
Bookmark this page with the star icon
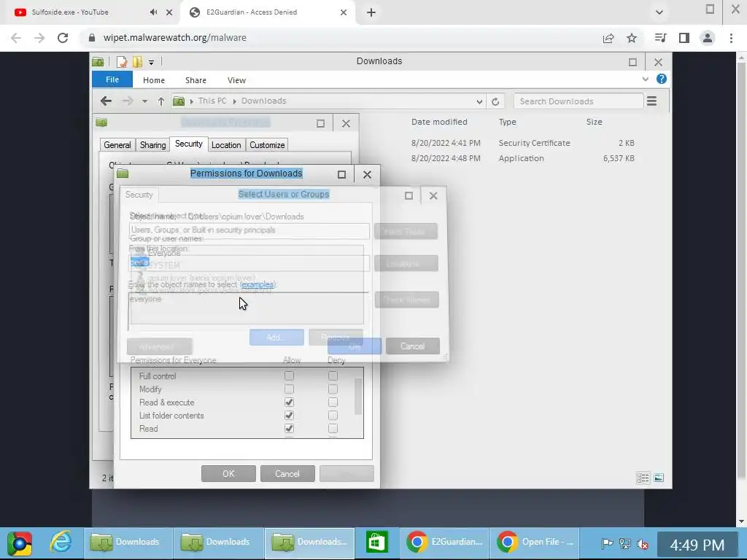pyautogui.click(x=632, y=38)
